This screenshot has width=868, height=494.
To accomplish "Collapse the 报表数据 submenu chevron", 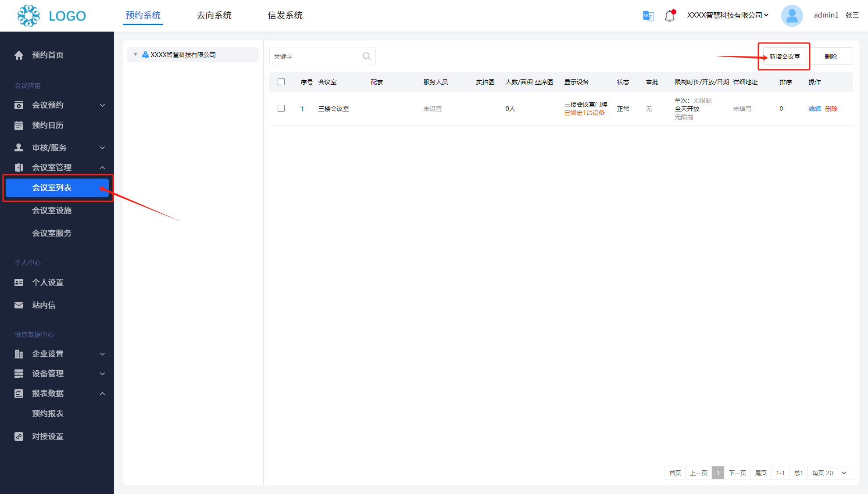I will pos(103,394).
